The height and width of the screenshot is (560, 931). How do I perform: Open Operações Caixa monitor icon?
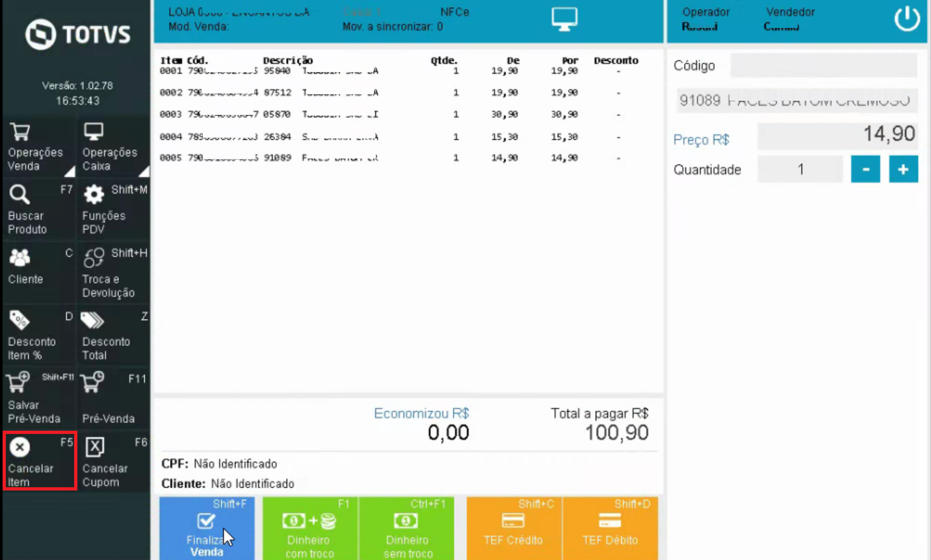[x=94, y=132]
